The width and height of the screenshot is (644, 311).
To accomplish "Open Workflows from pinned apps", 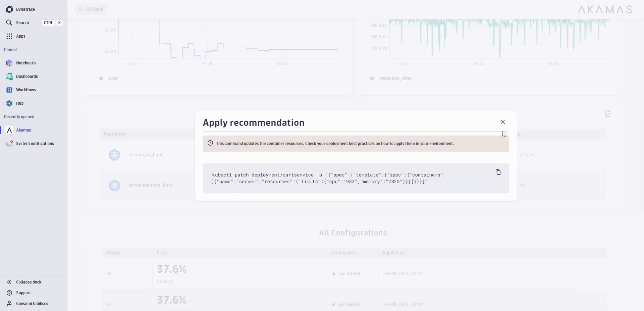I will [x=26, y=90].
